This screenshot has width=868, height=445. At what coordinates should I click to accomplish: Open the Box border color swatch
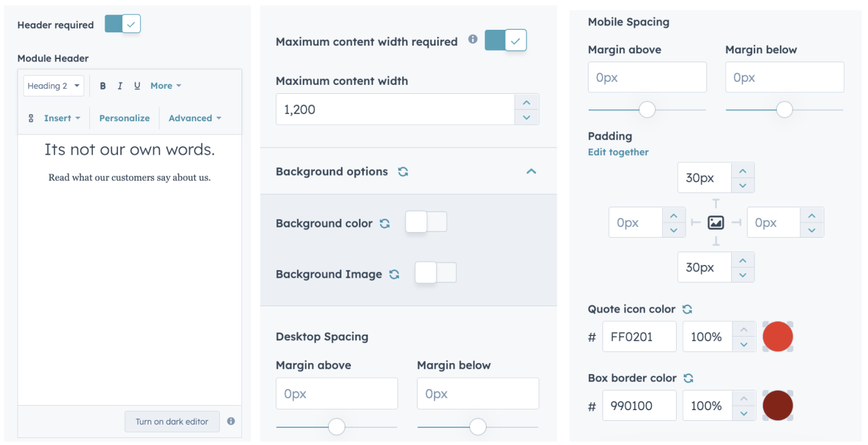coord(777,406)
